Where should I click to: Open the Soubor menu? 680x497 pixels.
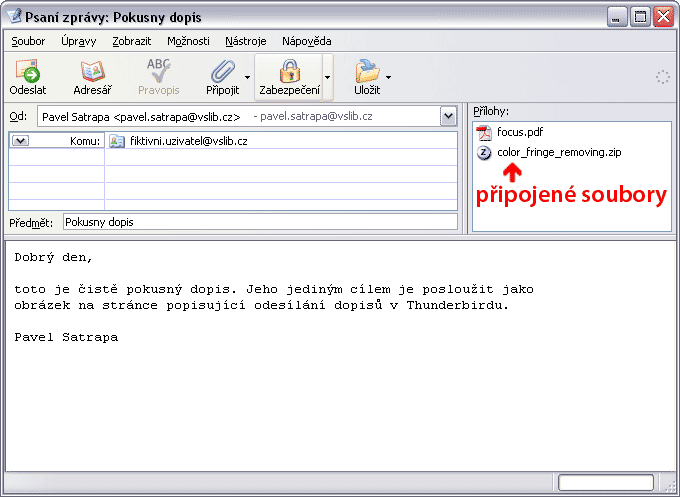(28, 41)
